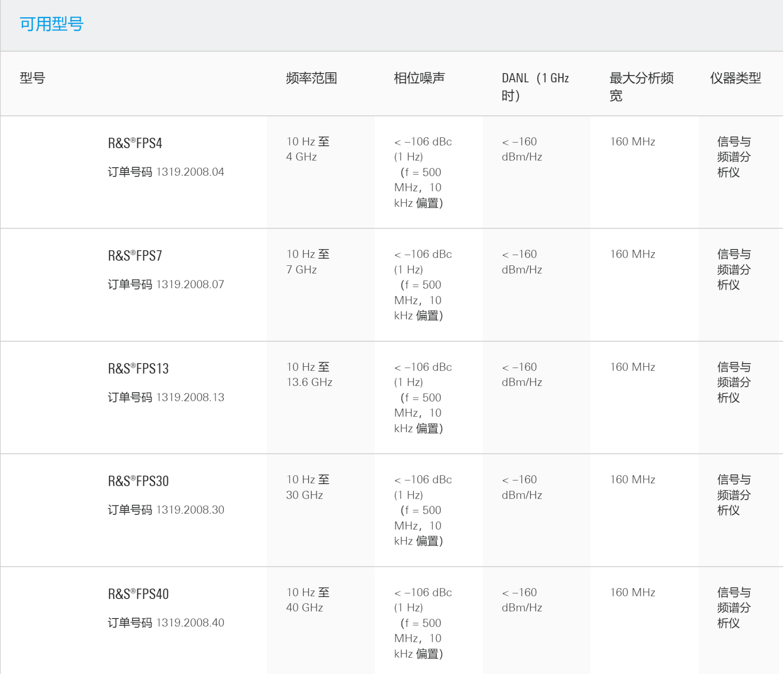Click 160 MHz in the FPS4 row
The height and width of the screenshot is (674, 784).
[x=633, y=142]
